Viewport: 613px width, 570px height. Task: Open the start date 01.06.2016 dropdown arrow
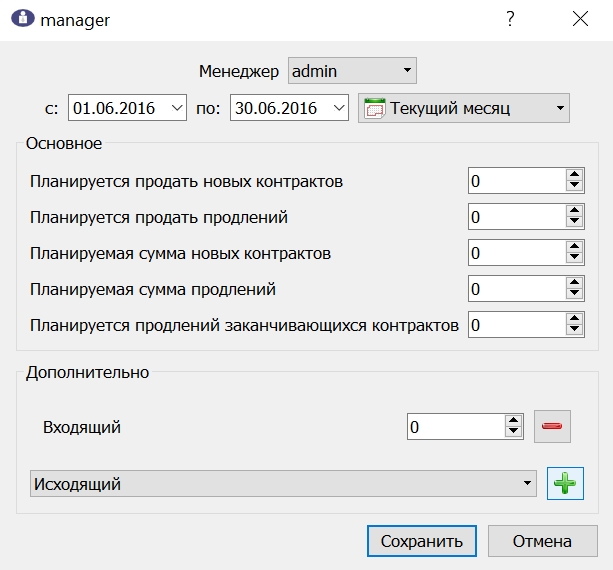(177, 108)
